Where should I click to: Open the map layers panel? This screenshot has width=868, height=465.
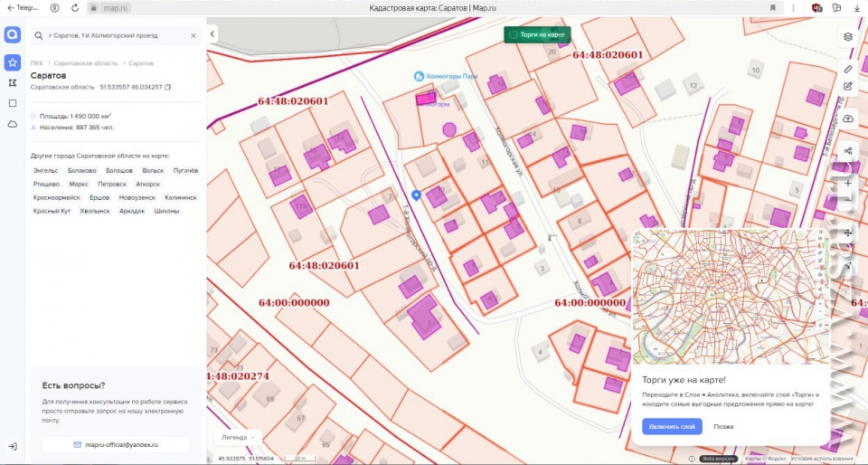coord(847,37)
